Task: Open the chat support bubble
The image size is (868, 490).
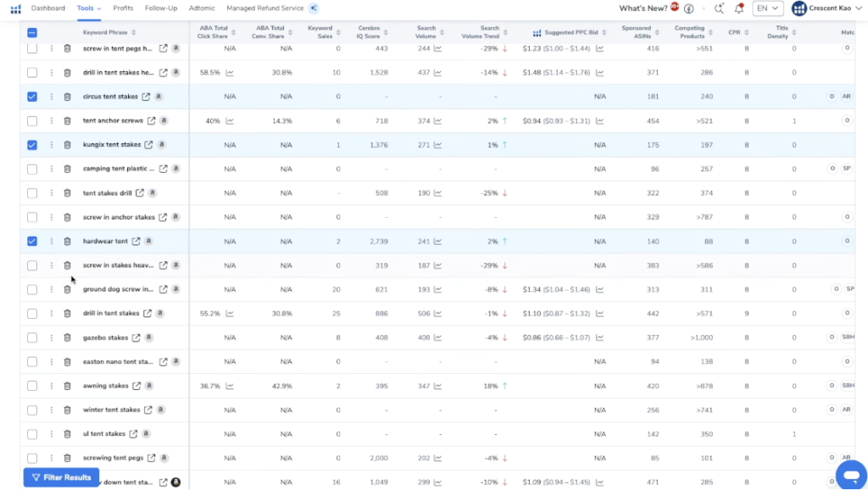Action: click(850, 475)
